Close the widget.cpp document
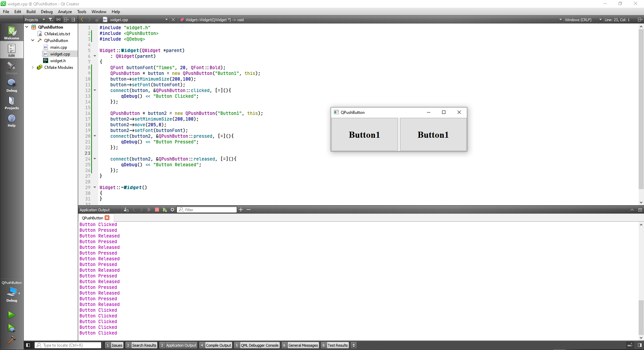The width and height of the screenshot is (644, 350). pos(173,20)
